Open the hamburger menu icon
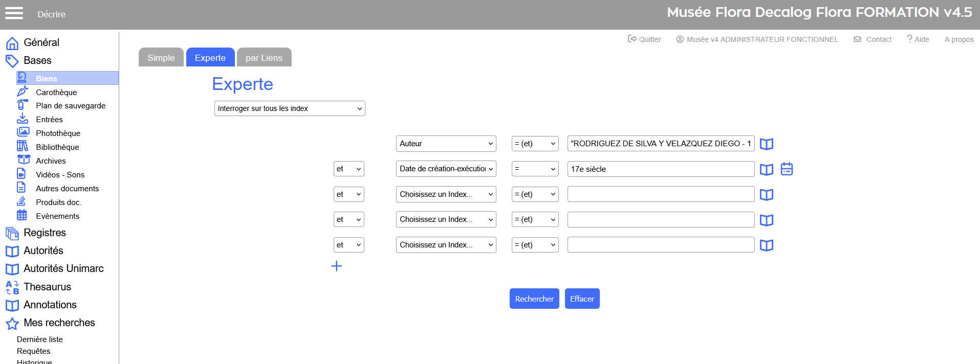Viewport: 980px width, 364px height. pyautogui.click(x=14, y=13)
